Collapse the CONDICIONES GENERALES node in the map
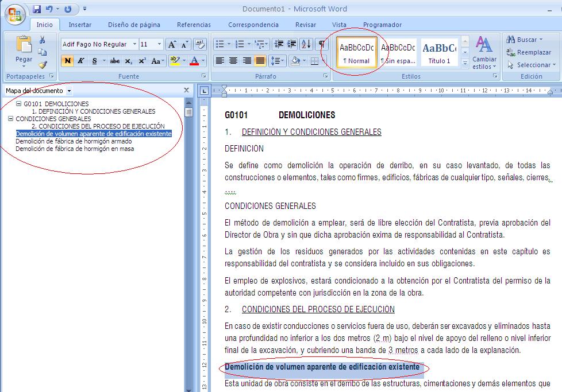Viewport: 562px width, 392px height. 10,118
